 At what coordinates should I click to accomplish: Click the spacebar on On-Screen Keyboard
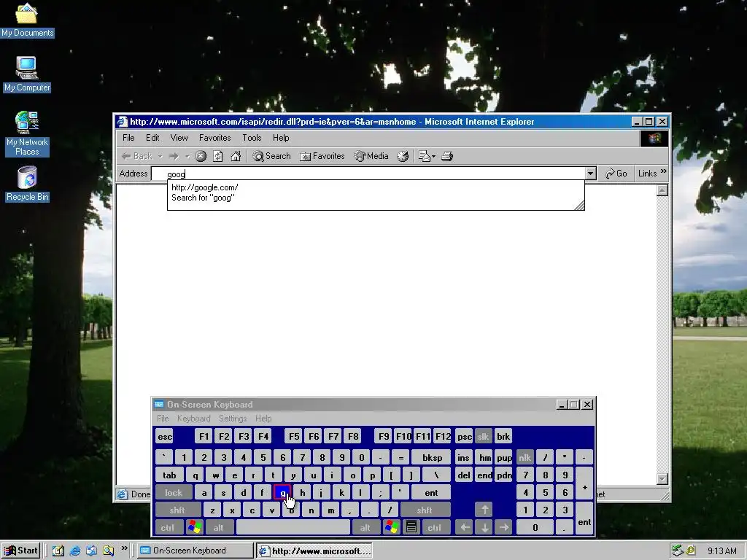pos(293,528)
